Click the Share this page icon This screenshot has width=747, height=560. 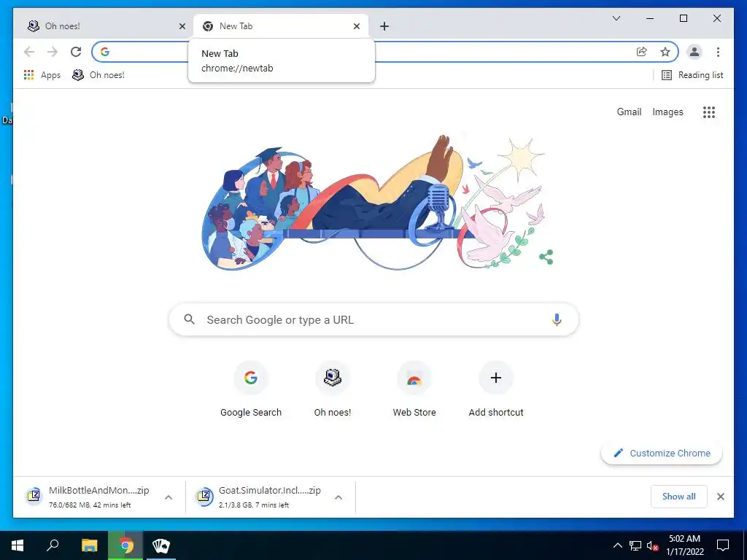click(642, 52)
